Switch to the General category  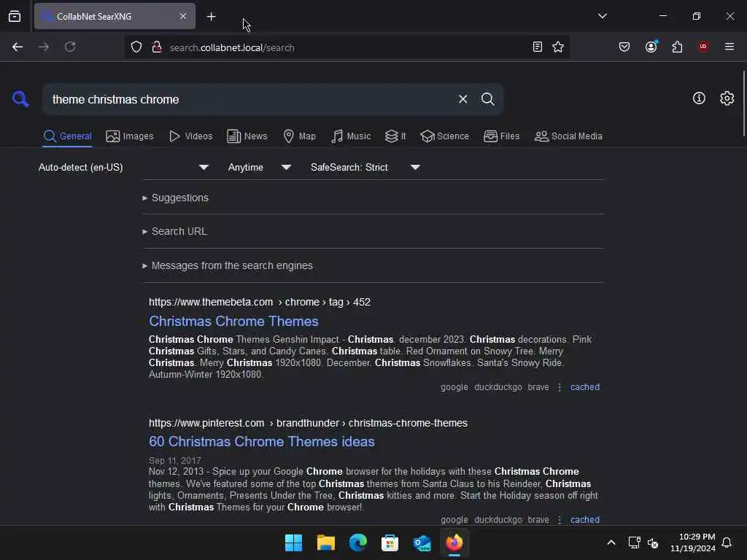(x=67, y=136)
